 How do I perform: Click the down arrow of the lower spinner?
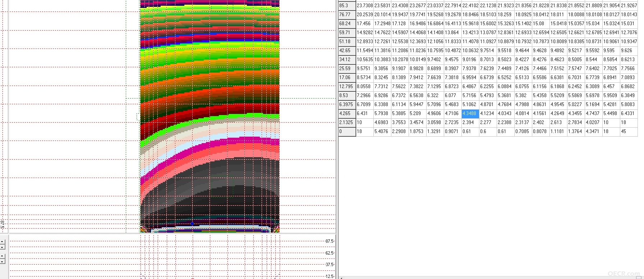click(x=3, y=261)
